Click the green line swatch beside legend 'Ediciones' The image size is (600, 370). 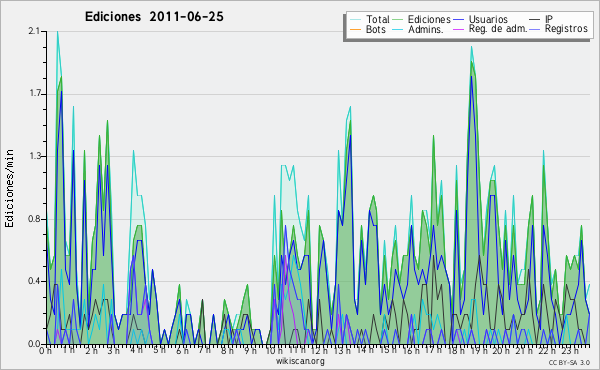pos(398,20)
